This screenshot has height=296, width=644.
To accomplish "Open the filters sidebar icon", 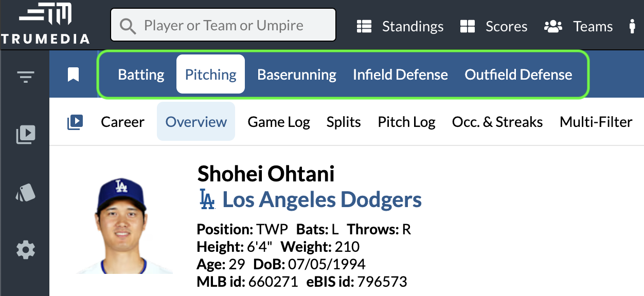I will pyautogui.click(x=25, y=78).
